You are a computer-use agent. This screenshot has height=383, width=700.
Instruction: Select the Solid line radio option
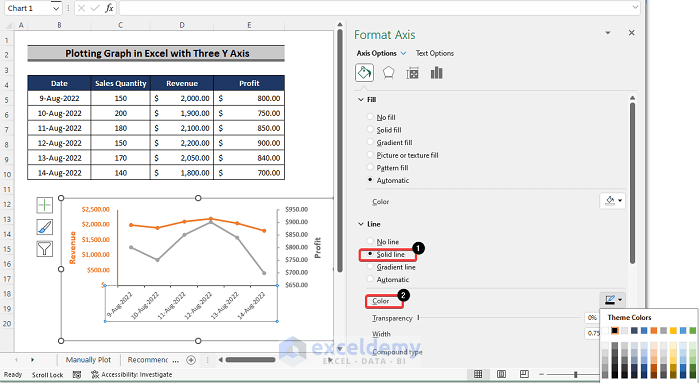click(x=370, y=254)
